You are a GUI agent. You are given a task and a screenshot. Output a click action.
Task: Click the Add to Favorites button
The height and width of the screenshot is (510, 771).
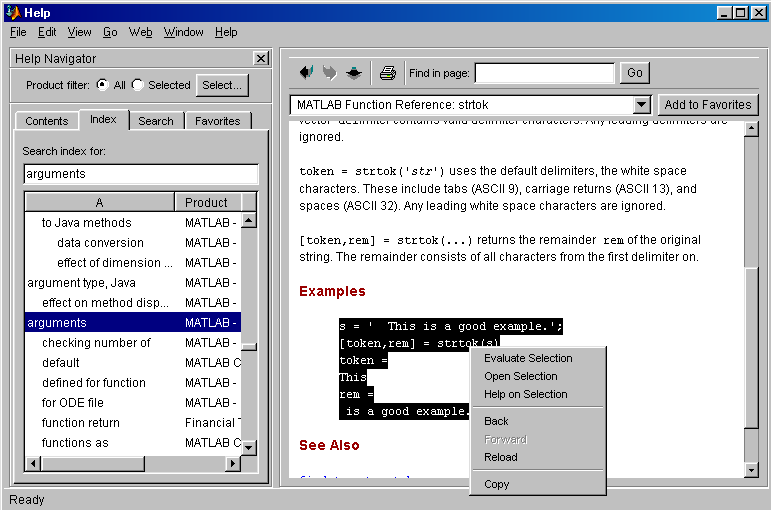[x=708, y=105]
